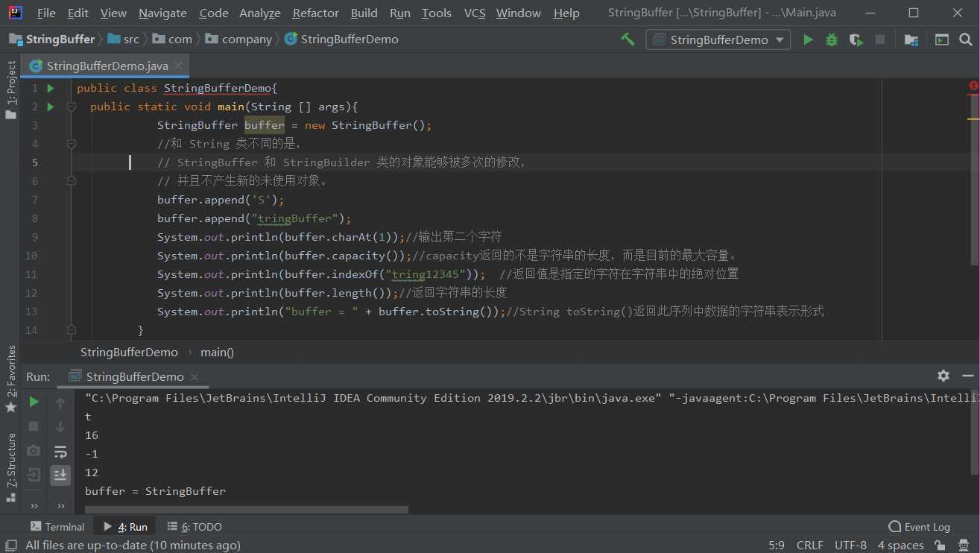
Task: Click the src breadcrumb in the navigation bar
Action: pyautogui.click(x=124, y=39)
